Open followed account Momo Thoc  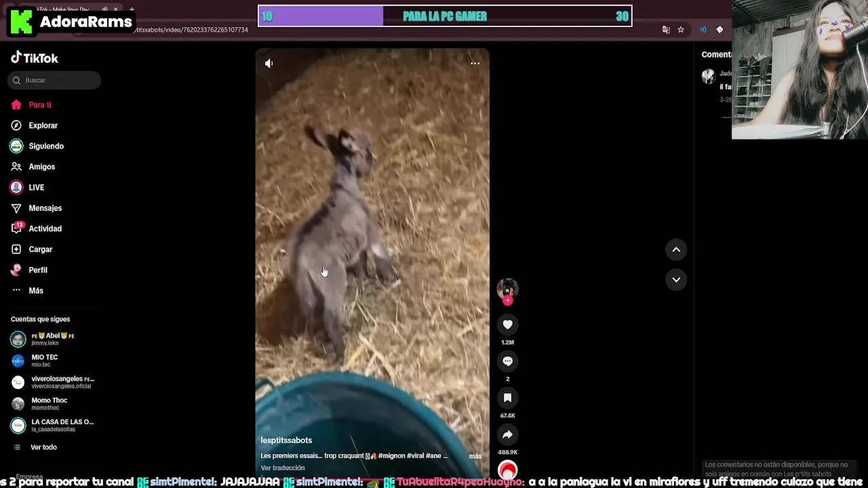[x=54, y=404]
